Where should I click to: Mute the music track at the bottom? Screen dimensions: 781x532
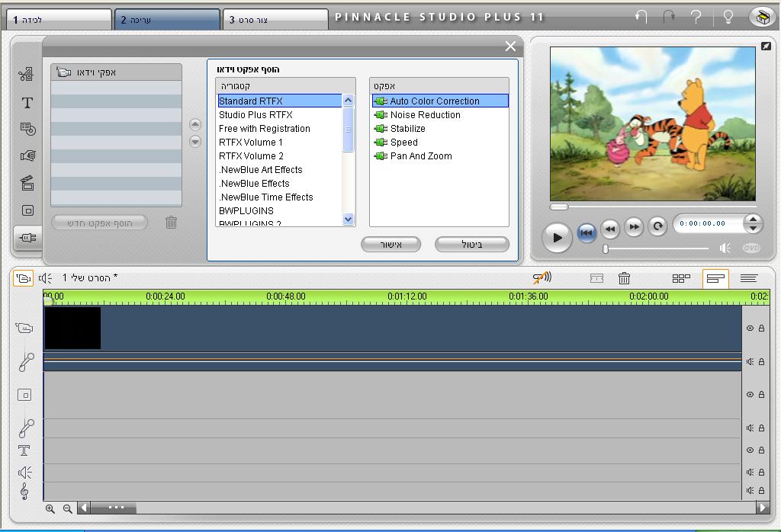[x=750, y=490]
